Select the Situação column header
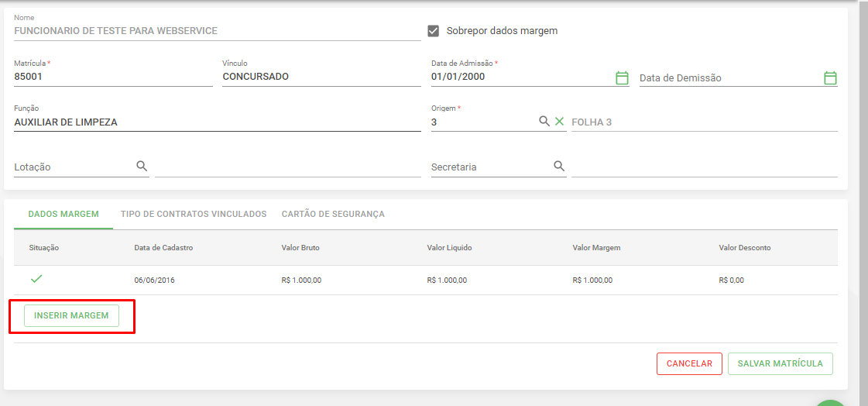The height and width of the screenshot is (406, 868). [x=44, y=248]
